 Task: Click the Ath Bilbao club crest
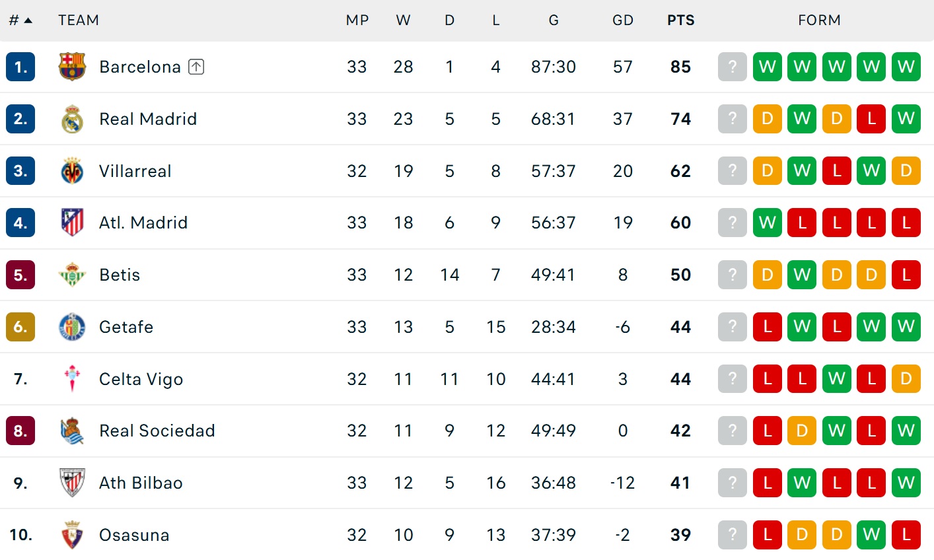point(72,483)
